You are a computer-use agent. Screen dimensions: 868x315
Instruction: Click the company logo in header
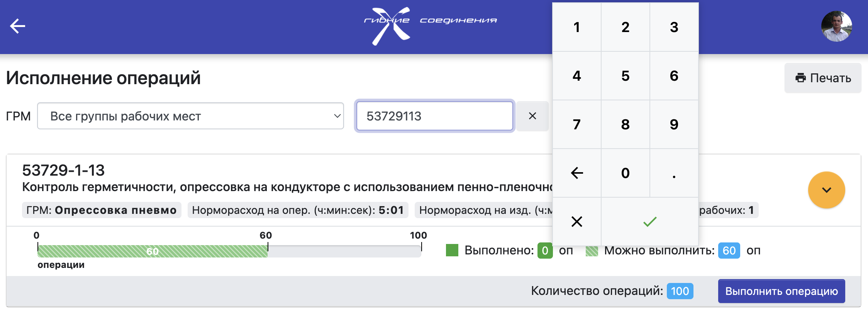tap(430, 26)
